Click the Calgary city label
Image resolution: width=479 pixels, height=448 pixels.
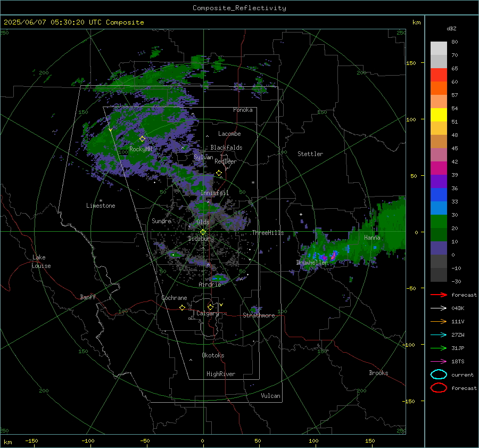pos(208,313)
